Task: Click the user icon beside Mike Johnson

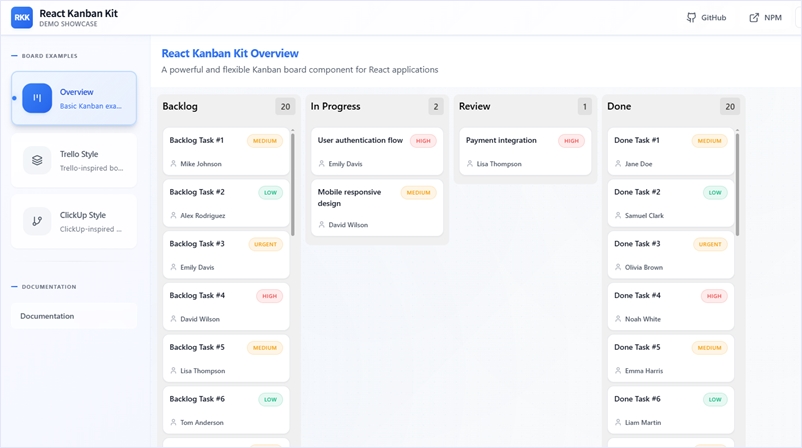Action: pyautogui.click(x=173, y=164)
